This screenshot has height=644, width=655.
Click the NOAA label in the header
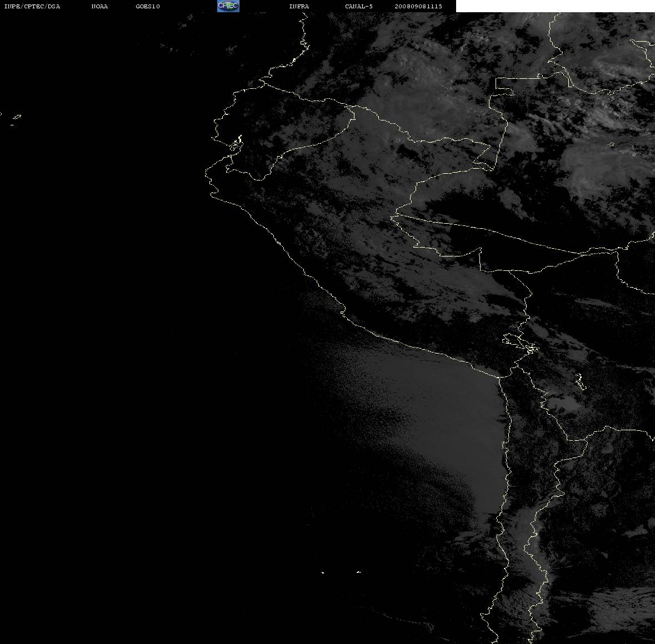click(x=99, y=6)
